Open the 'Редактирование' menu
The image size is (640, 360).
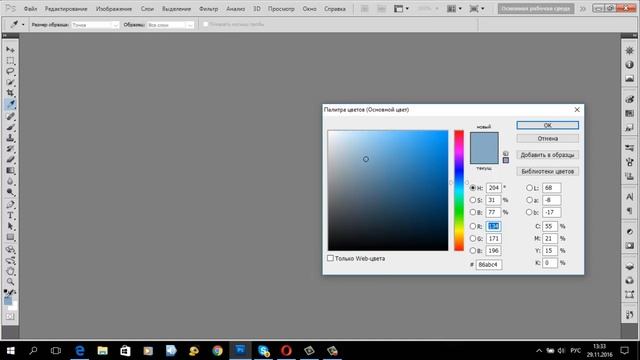[x=66, y=9]
